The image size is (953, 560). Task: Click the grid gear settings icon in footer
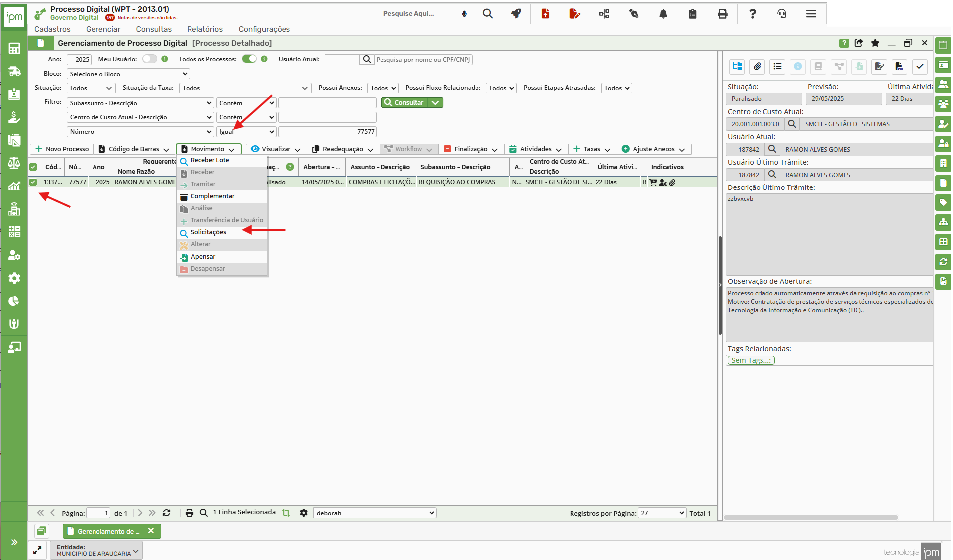point(304,513)
